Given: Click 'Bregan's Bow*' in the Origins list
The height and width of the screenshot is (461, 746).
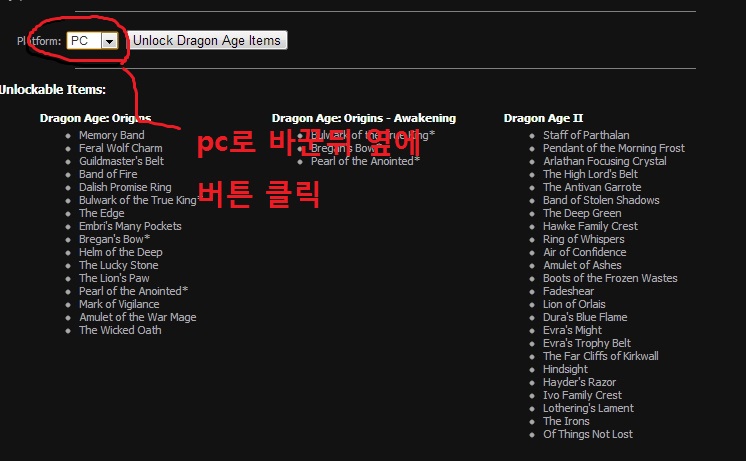Looking at the screenshot, I should point(115,239).
